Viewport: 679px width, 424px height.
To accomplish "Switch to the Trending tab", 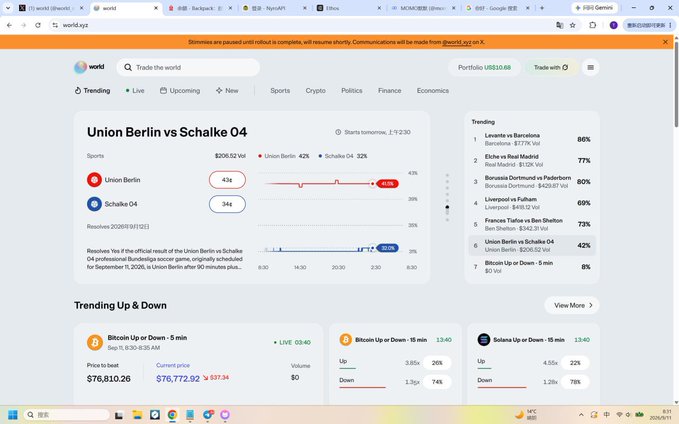I will coord(92,91).
